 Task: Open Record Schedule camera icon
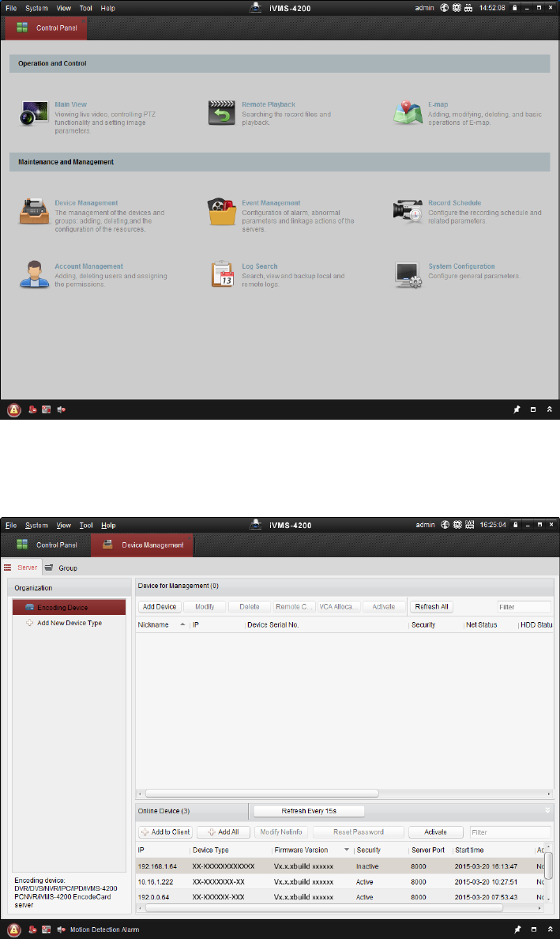coord(408,211)
